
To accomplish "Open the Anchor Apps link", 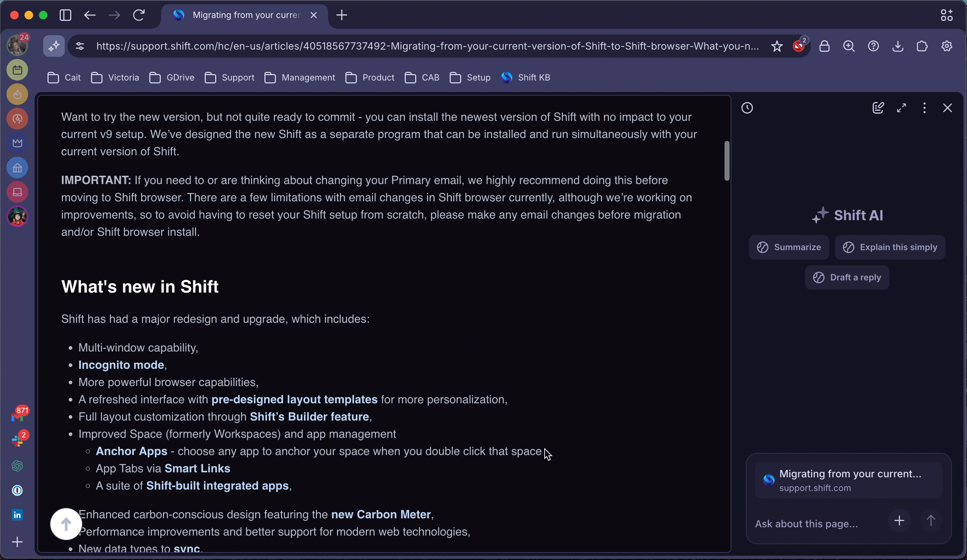I will [x=132, y=451].
